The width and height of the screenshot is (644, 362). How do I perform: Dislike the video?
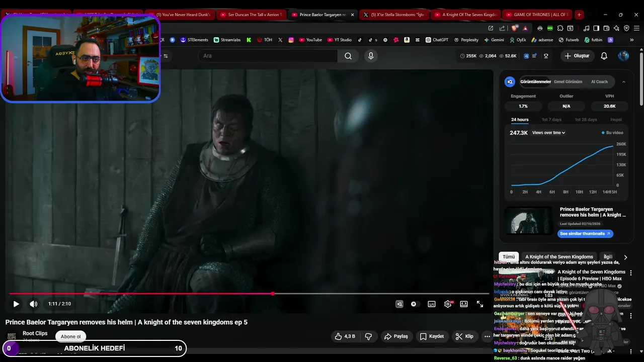(368, 336)
